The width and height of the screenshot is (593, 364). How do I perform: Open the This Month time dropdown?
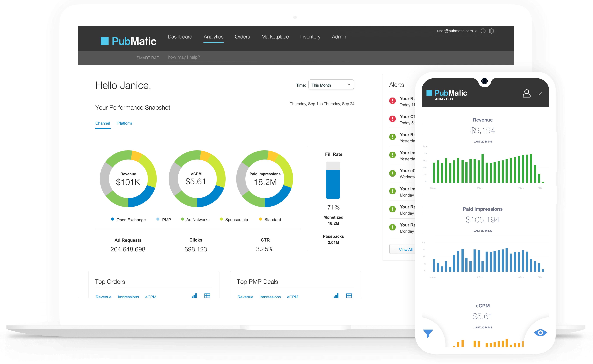[331, 85]
